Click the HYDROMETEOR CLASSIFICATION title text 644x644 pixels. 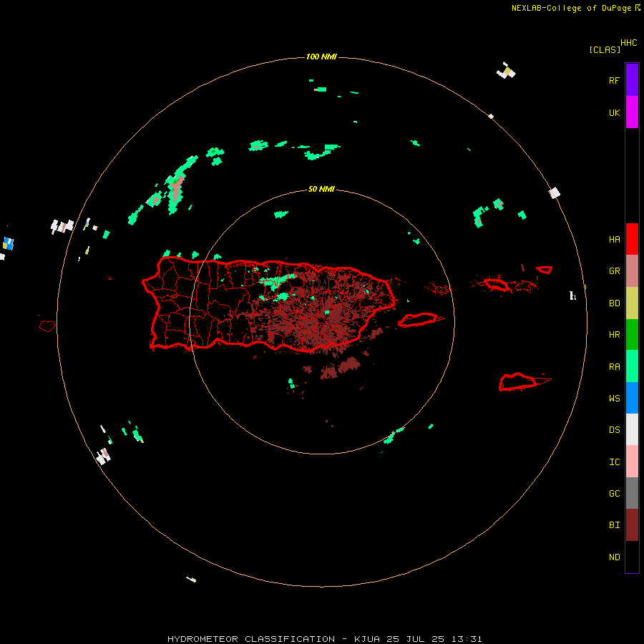click(251, 639)
